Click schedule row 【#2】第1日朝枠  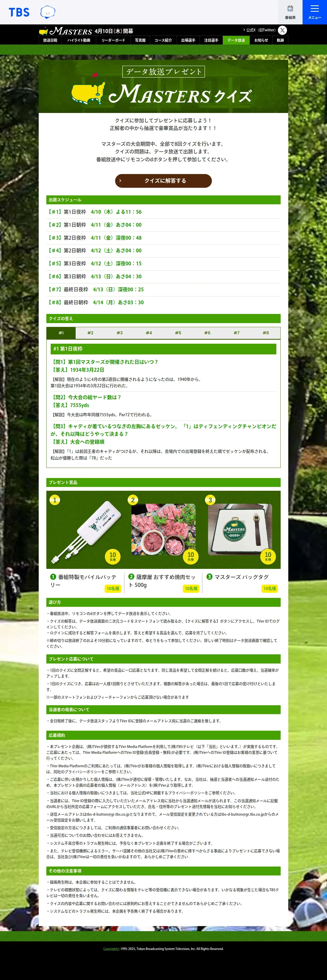coord(163,225)
